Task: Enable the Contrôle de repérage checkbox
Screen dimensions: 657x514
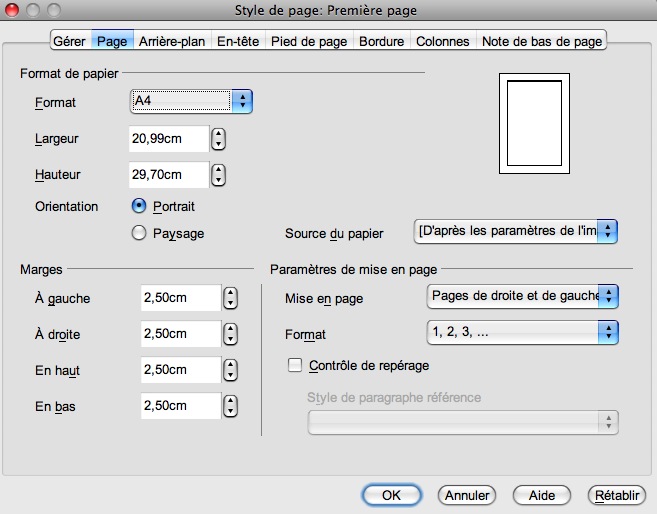Action: [295, 366]
